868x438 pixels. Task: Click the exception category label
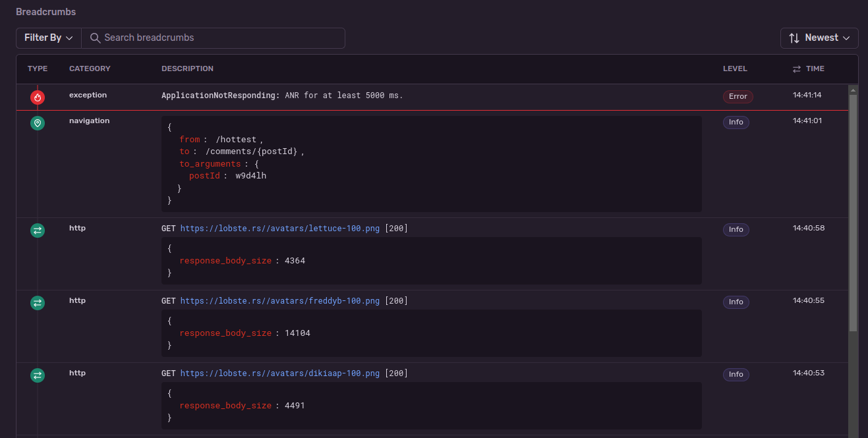coord(88,95)
